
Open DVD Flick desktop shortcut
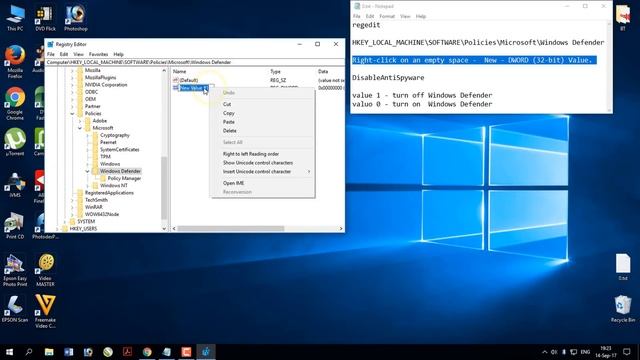click(x=45, y=18)
